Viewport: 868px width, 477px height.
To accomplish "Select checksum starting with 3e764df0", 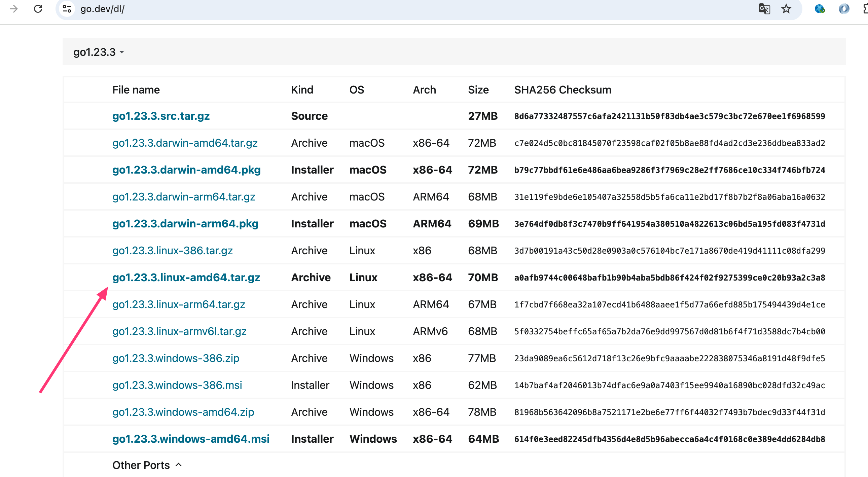I will (x=670, y=224).
